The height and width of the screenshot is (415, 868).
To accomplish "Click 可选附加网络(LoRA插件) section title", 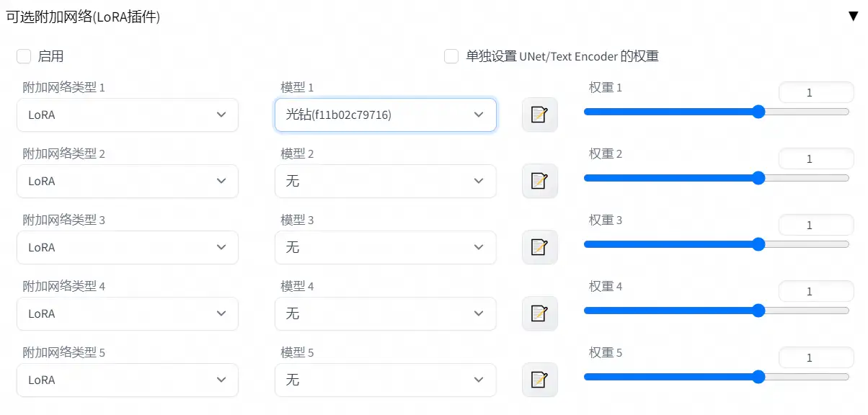I will click(83, 17).
